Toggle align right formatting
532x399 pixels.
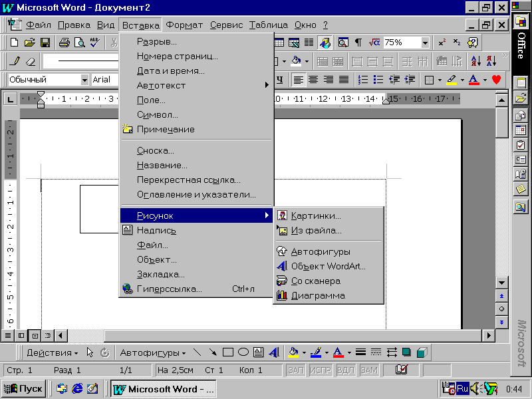329,80
